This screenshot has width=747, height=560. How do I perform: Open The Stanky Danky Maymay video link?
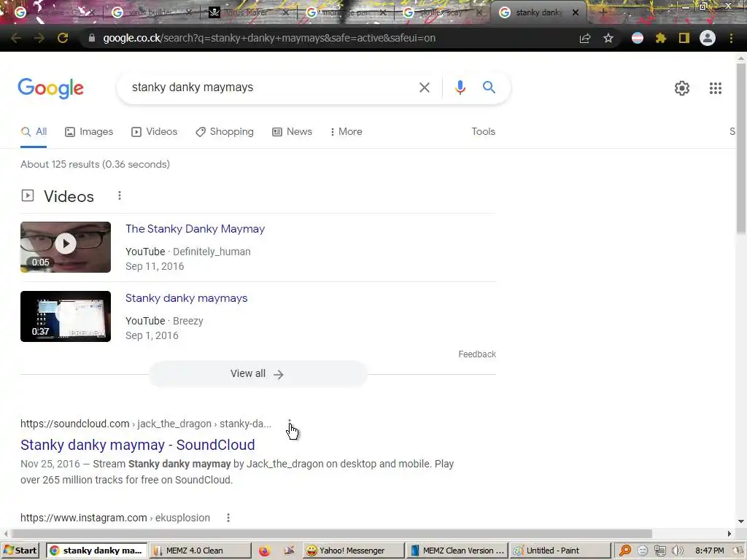pos(196,229)
